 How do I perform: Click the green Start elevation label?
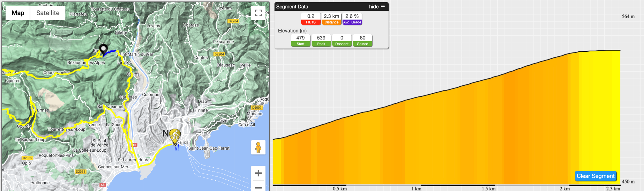[300, 44]
